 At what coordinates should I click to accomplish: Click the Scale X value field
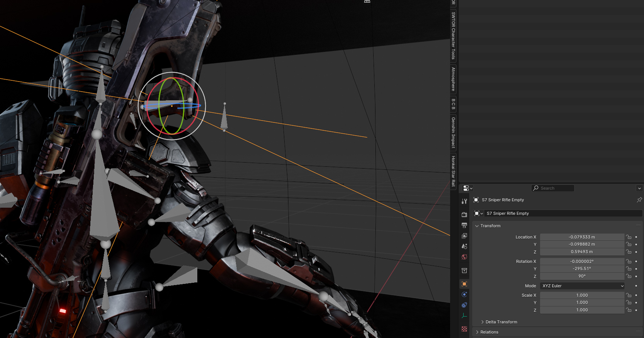(582, 295)
